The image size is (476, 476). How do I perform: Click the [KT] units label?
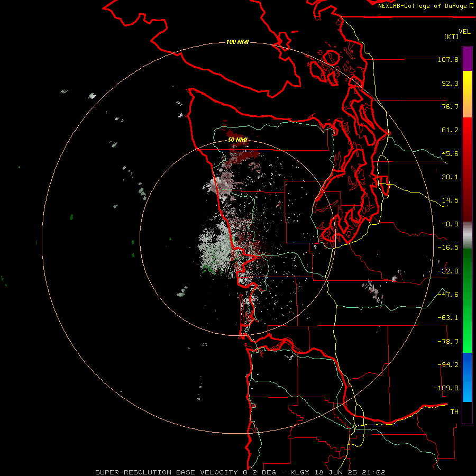pyautogui.click(x=452, y=36)
